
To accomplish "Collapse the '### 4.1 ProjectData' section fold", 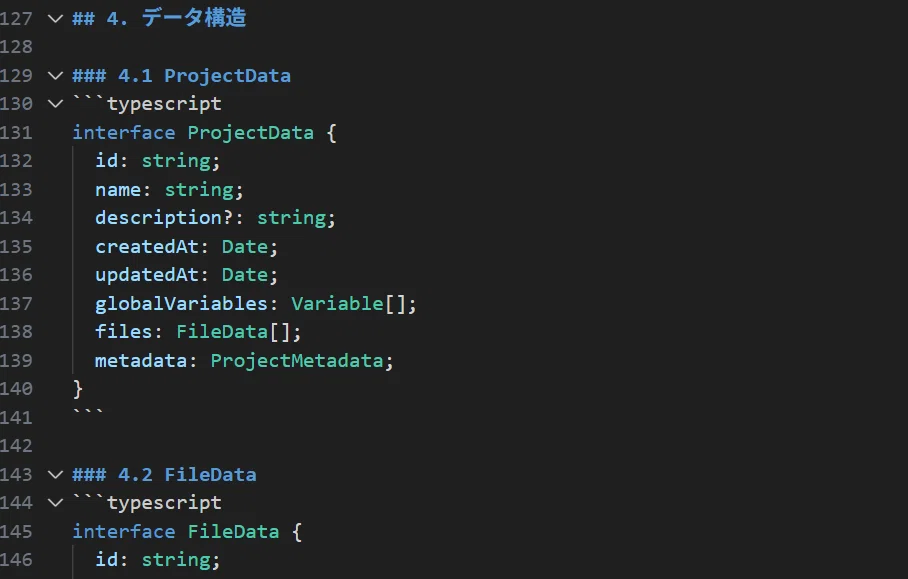I will [x=55, y=75].
